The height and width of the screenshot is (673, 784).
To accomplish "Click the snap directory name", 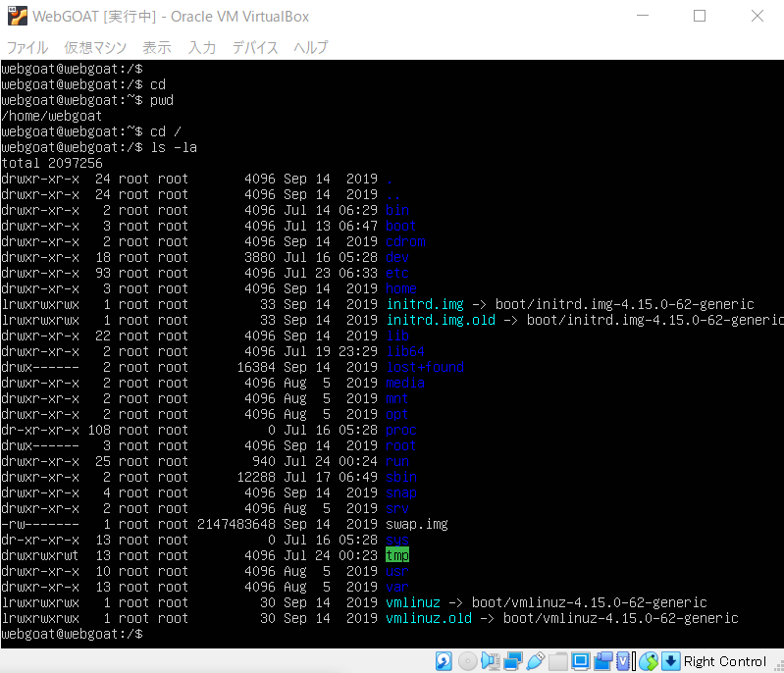I will click(x=401, y=492).
